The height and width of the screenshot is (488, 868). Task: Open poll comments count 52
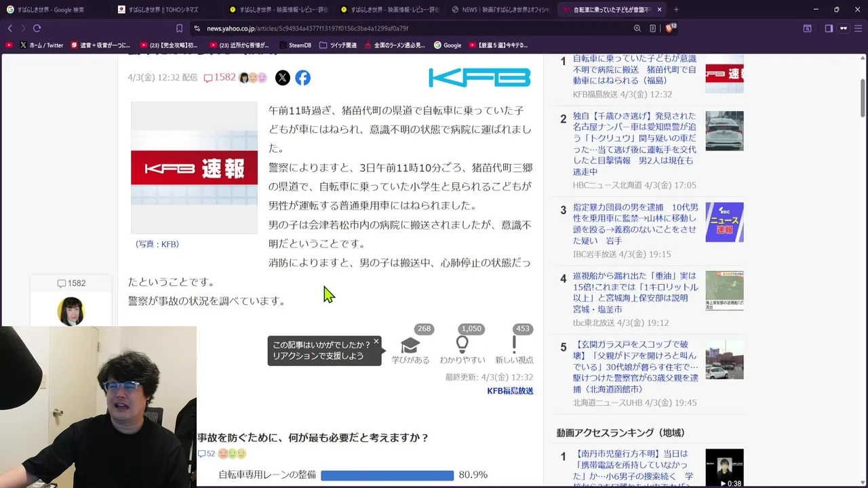coord(206,454)
